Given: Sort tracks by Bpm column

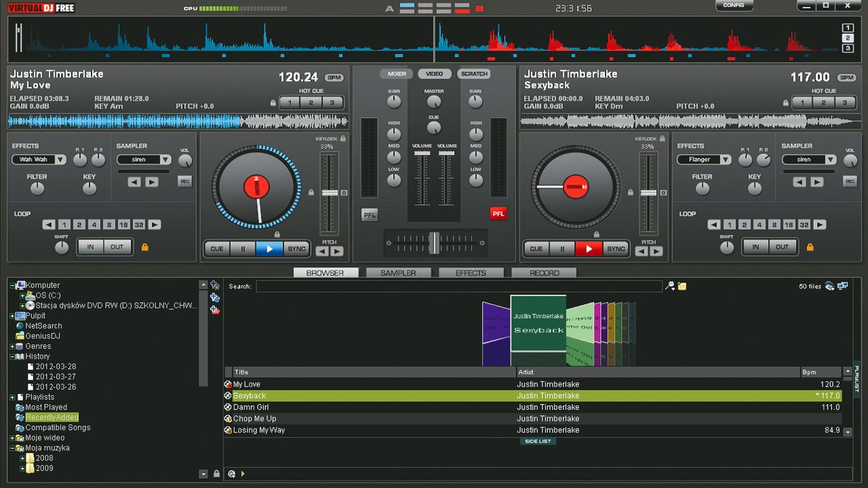Looking at the screenshot, I should click(x=821, y=372).
